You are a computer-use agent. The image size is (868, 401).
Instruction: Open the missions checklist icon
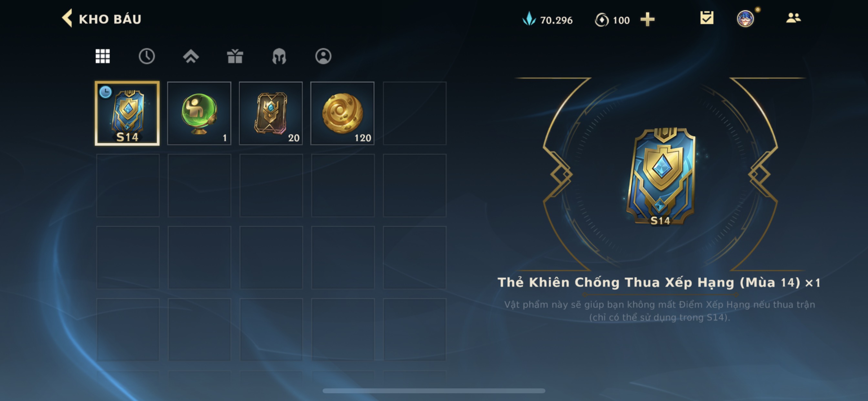[x=707, y=18]
